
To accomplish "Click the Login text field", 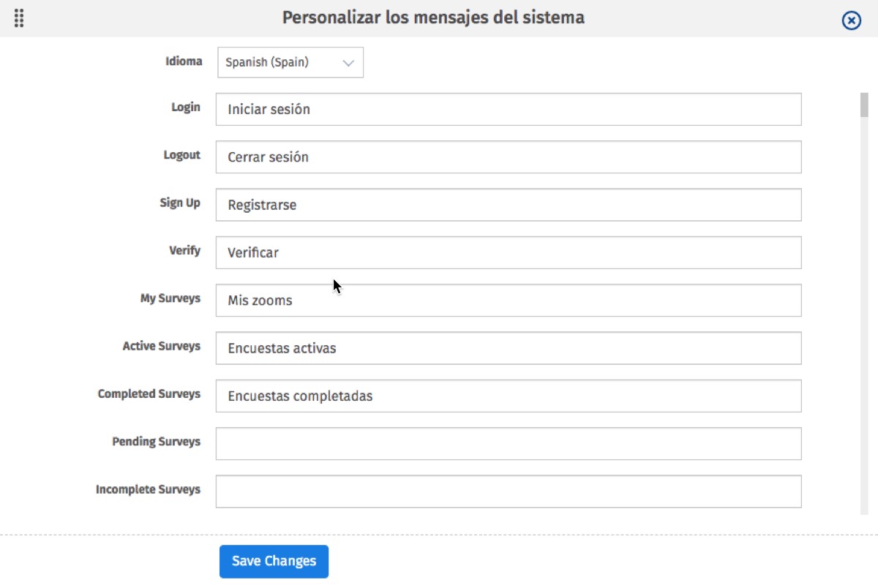I will (x=508, y=110).
